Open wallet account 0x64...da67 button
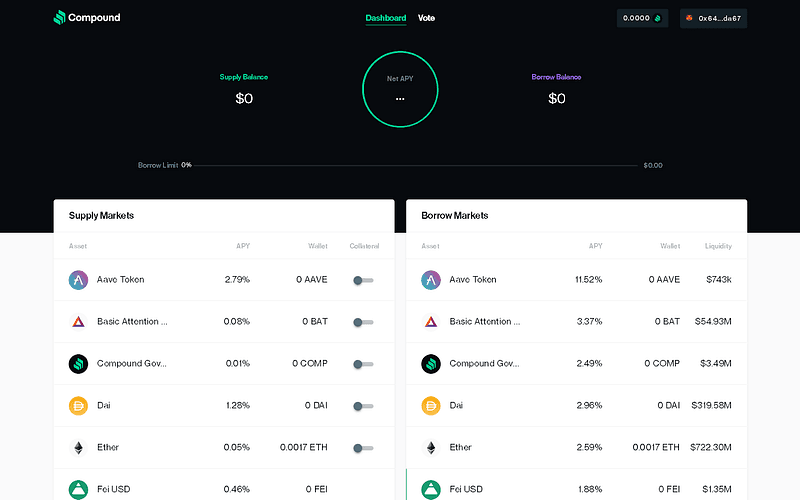Viewport: 800px width, 500px height. [x=713, y=18]
